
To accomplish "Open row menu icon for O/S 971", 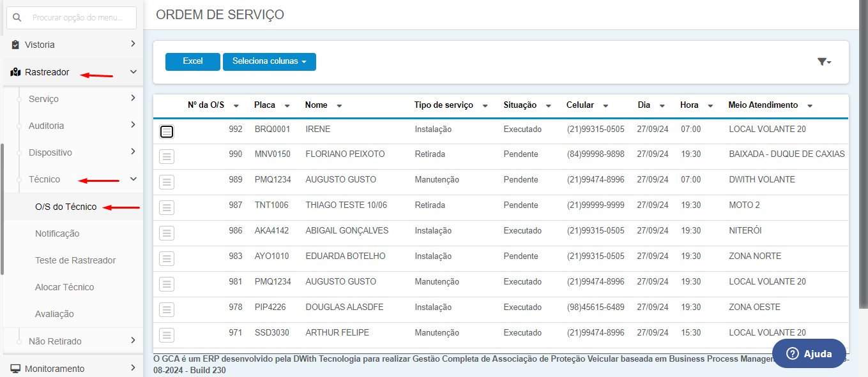I will click(167, 335).
